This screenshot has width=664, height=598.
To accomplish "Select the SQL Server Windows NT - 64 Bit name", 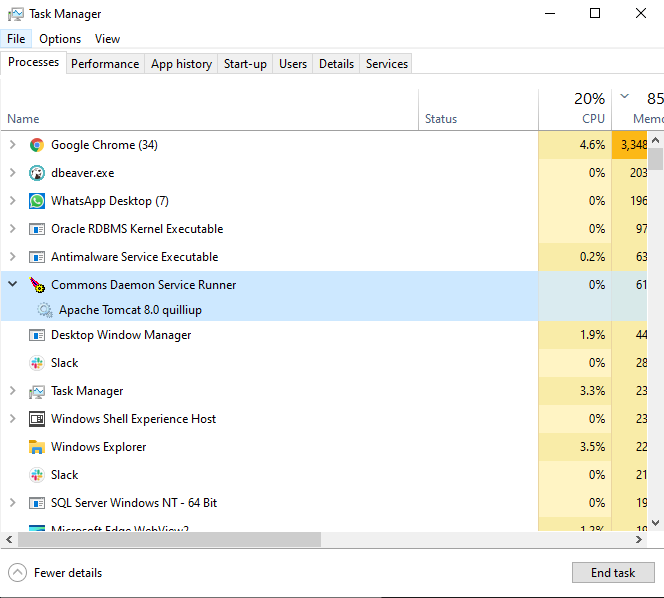I will click(134, 503).
